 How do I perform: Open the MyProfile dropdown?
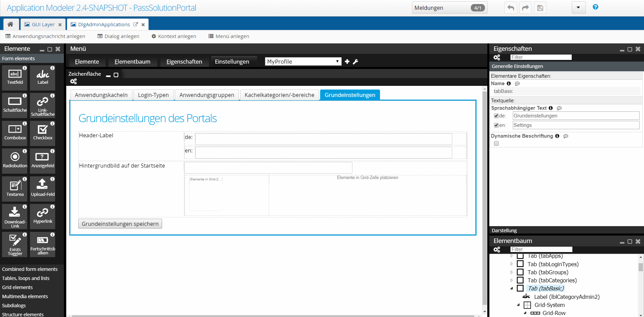point(303,62)
